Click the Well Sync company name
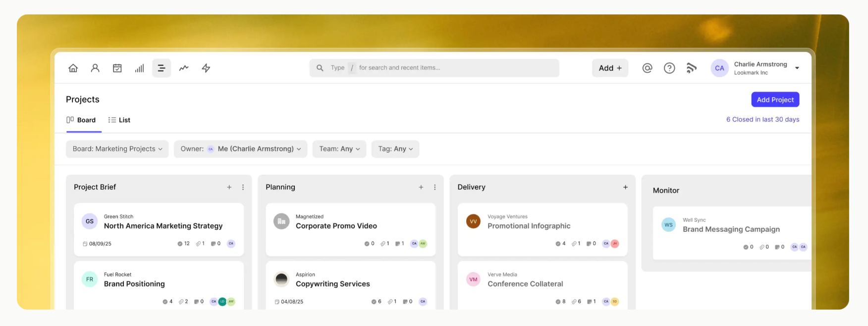Screen dimensions: 868x326 [x=694, y=220]
